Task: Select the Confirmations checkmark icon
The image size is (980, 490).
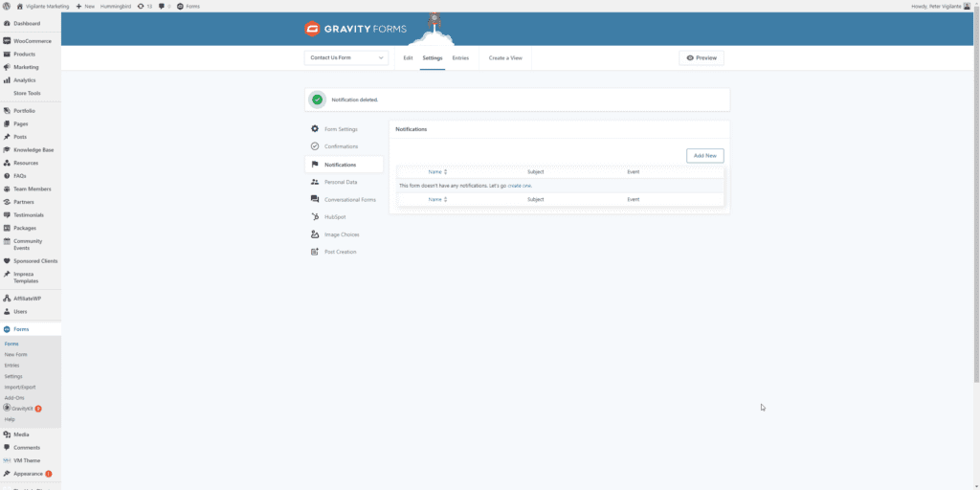Action: (x=315, y=146)
